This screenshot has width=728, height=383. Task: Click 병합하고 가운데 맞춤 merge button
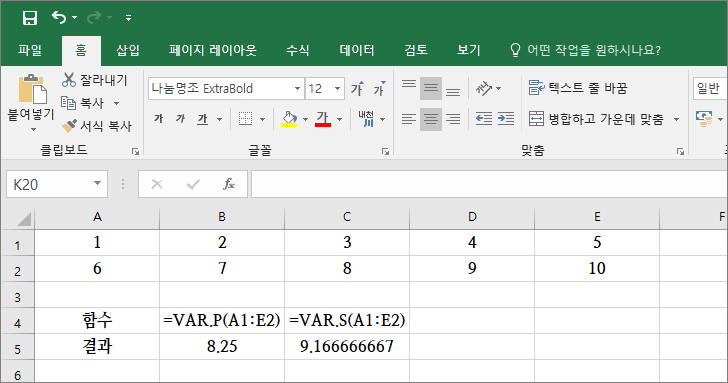(x=597, y=119)
